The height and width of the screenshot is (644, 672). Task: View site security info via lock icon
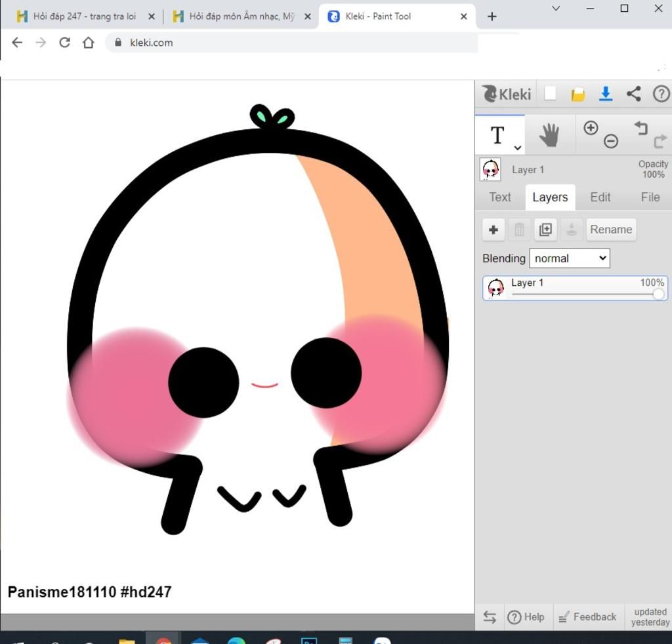(118, 42)
